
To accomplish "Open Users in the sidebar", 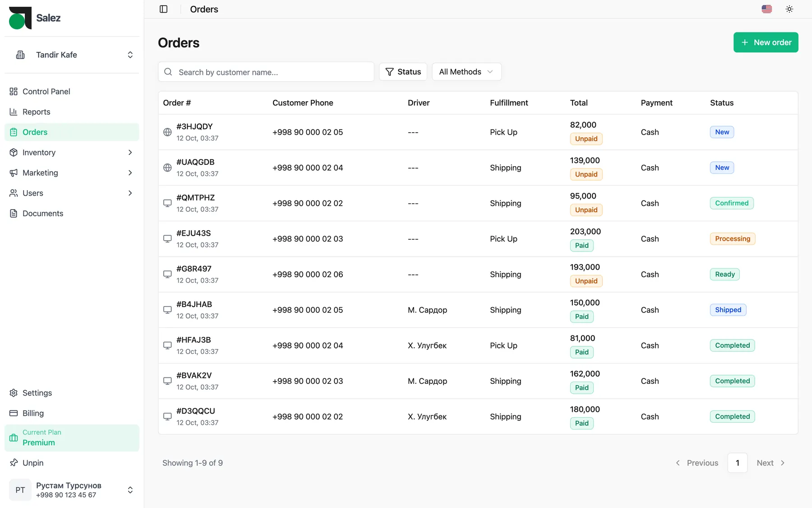I will tap(72, 193).
